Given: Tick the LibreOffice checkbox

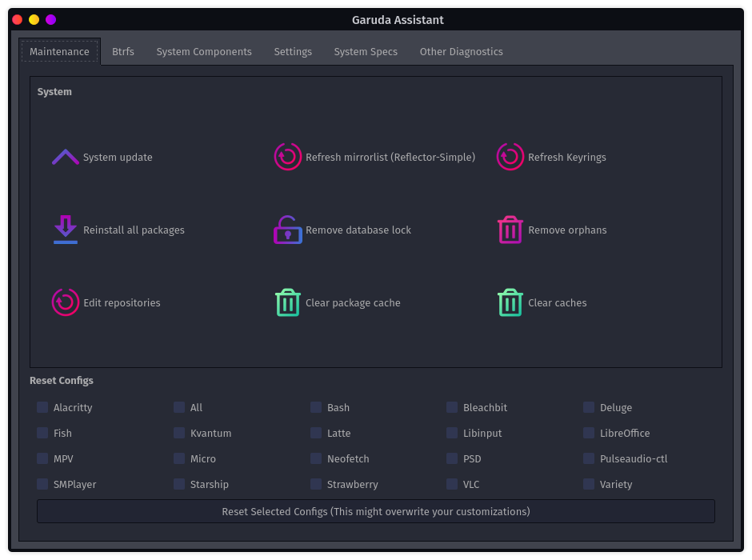Looking at the screenshot, I should pyautogui.click(x=588, y=433).
